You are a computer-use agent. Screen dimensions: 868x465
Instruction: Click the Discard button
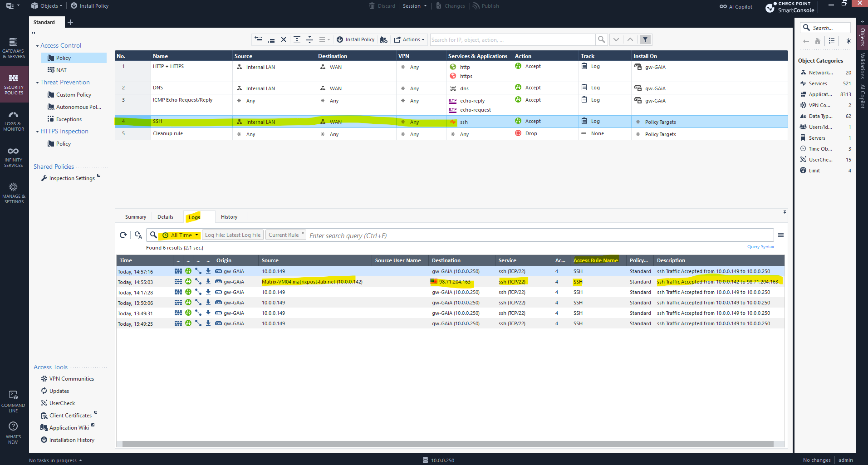pyautogui.click(x=382, y=6)
